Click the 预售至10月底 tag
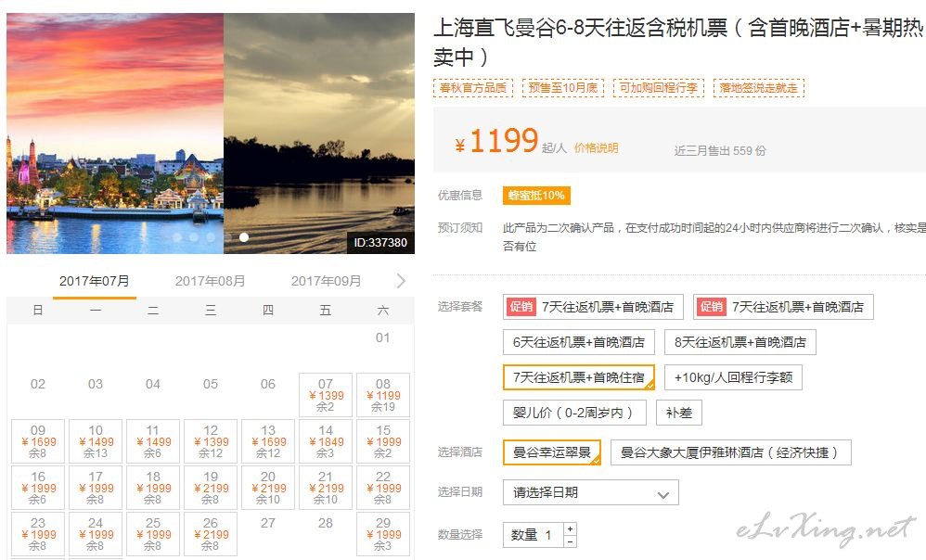Viewport: 926px width, 560px height. pyautogui.click(x=563, y=88)
